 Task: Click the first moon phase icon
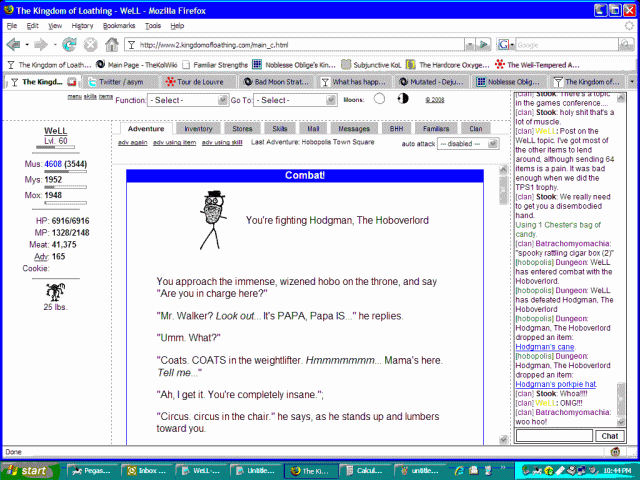379,99
